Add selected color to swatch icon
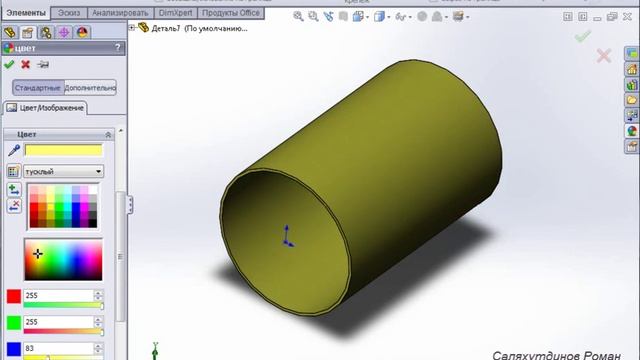This screenshot has width=640, height=360. point(14,190)
